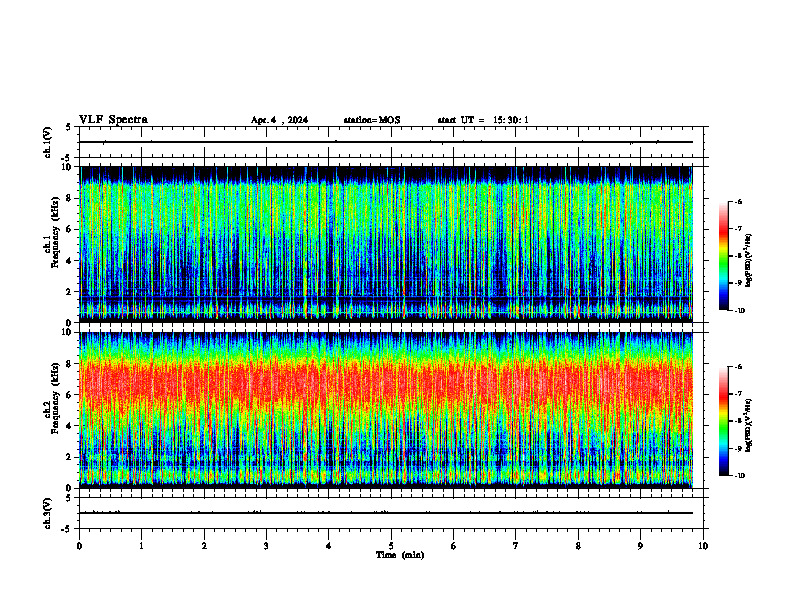Click time axis tick label "1"
This screenshot has width=792, height=612.
(142, 546)
